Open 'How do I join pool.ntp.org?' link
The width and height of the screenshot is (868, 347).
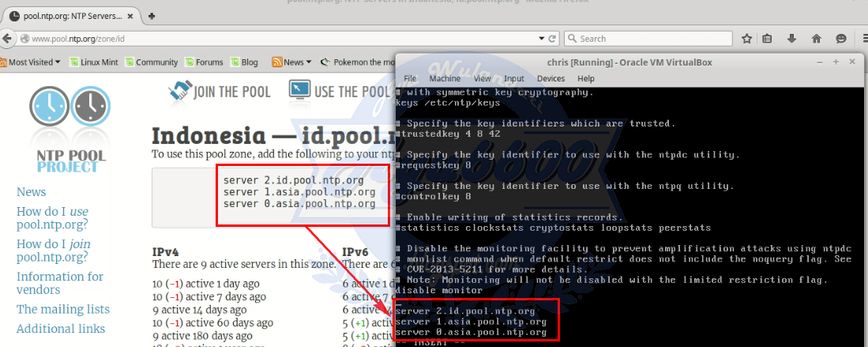pos(53,251)
